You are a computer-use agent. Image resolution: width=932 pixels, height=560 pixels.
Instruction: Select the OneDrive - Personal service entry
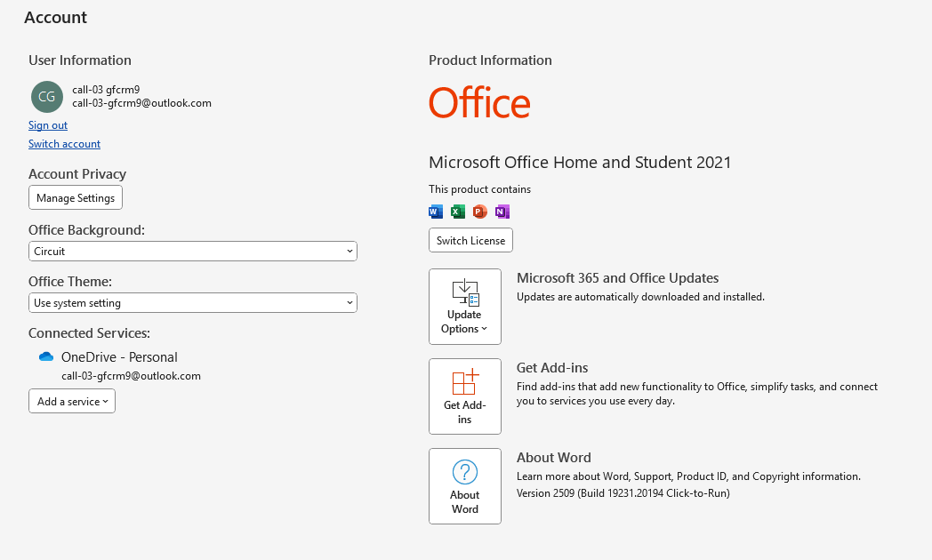[119, 357]
